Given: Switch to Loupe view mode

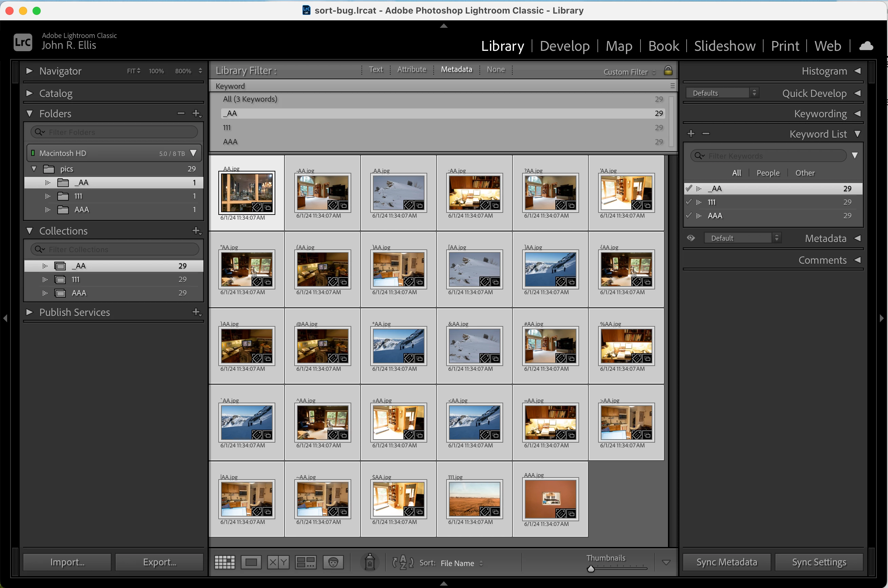Looking at the screenshot, I should coord(251,562).
